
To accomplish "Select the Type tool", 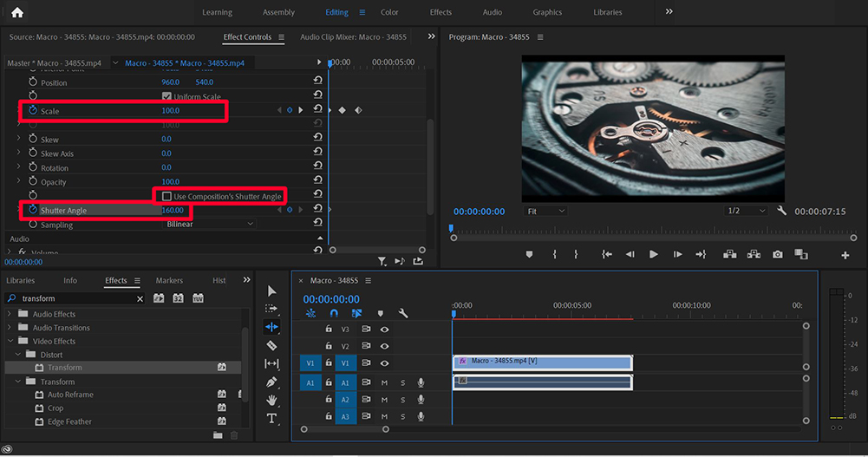I will pos(271,418).
